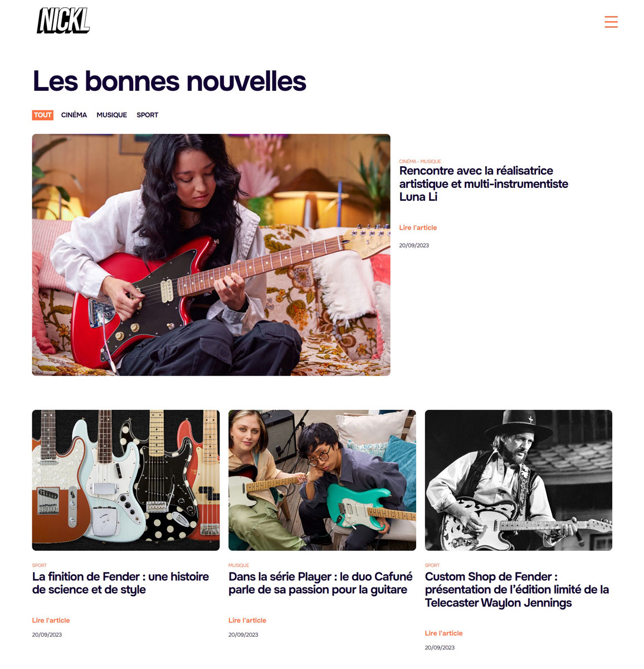The image size is (644, 669).
Task: Click MUSIQUE label above Cafuné article
Action: coord(238,565)
